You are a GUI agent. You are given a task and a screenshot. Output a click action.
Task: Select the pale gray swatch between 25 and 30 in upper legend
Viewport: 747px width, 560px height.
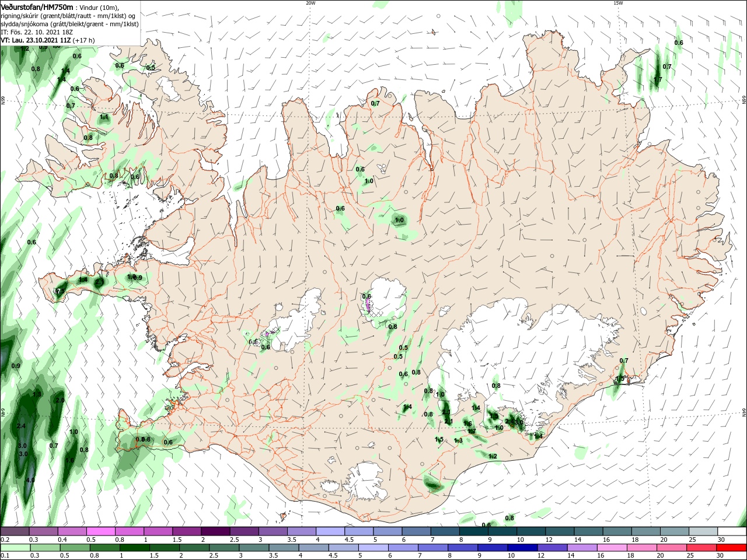[x=703, y=531]
